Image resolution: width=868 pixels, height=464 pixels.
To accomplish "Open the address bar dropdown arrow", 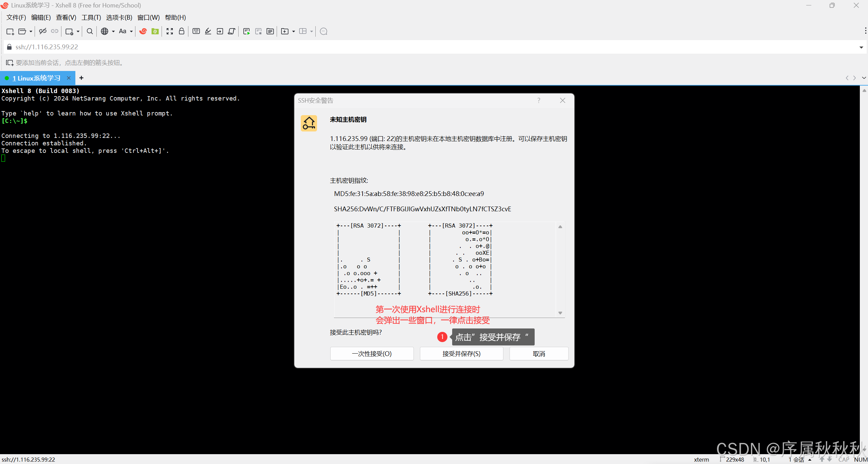I will pyautogui.click(x=861, y=47).
